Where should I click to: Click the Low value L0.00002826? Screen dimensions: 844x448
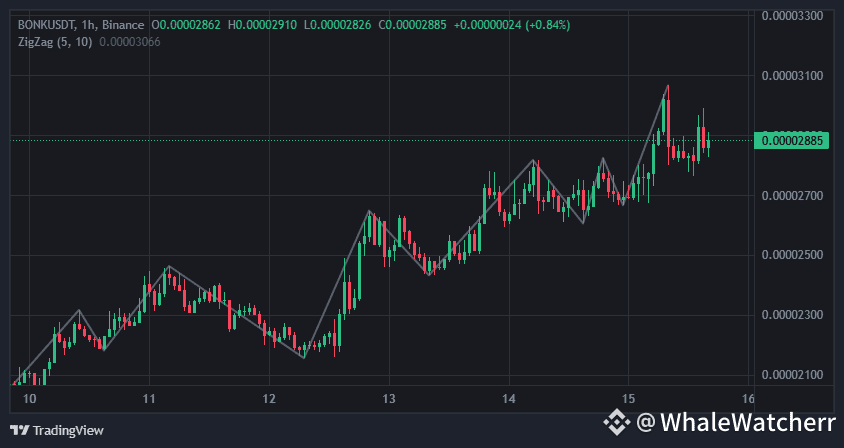337,25
